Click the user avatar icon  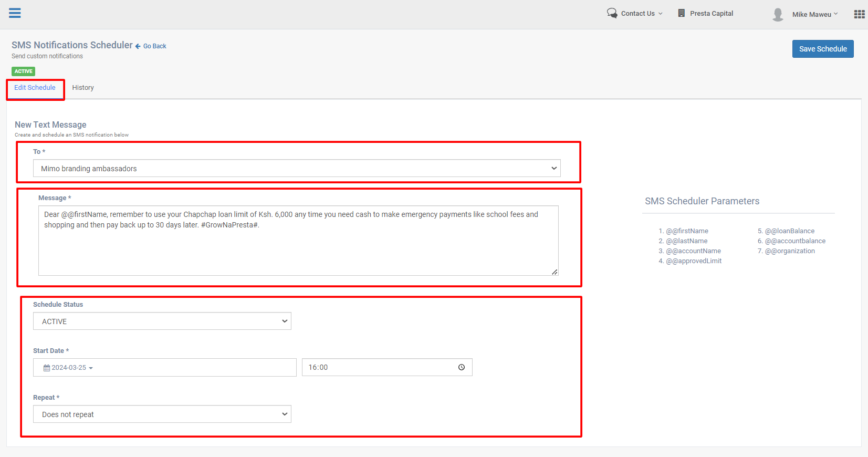point(778,14)
